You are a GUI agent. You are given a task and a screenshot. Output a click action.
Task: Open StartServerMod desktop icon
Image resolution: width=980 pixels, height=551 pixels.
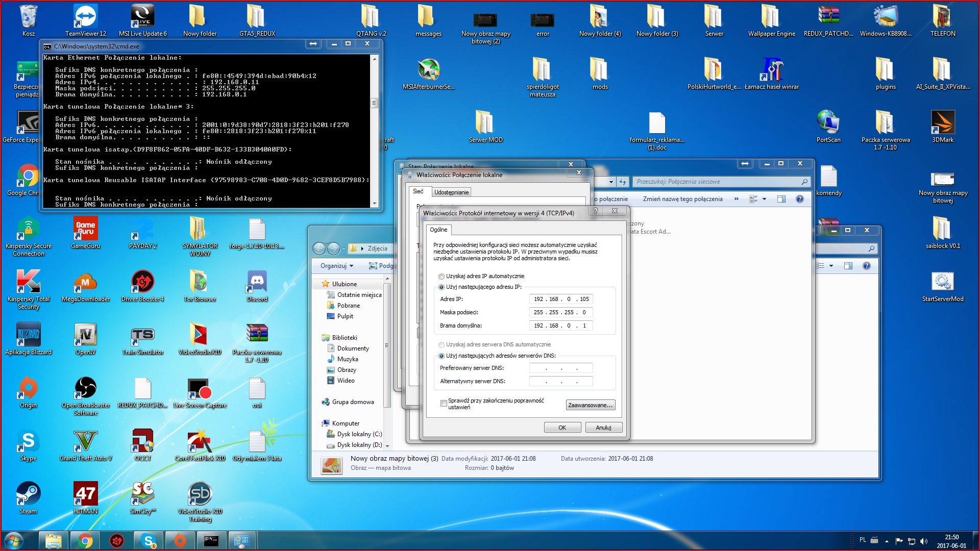[x=943, y=286]
